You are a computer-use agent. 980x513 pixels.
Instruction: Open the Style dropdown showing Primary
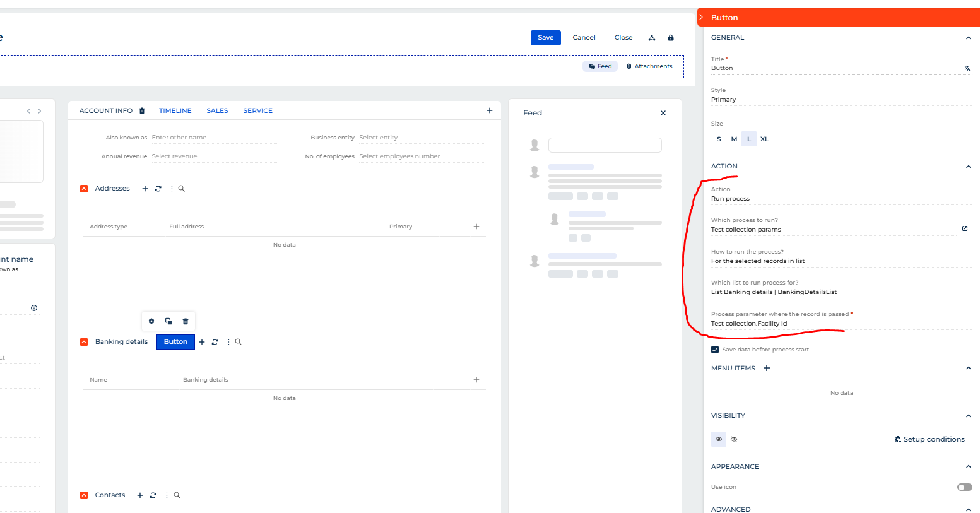pyautogui.click(x=841, y=100)
